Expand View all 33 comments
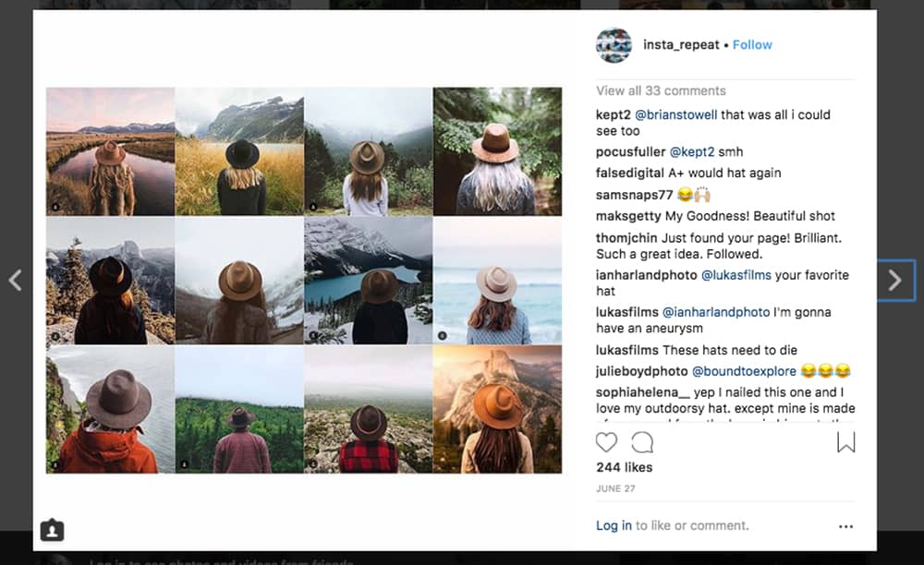This screenshot has height=565, width=924. (x=661, y=90)
